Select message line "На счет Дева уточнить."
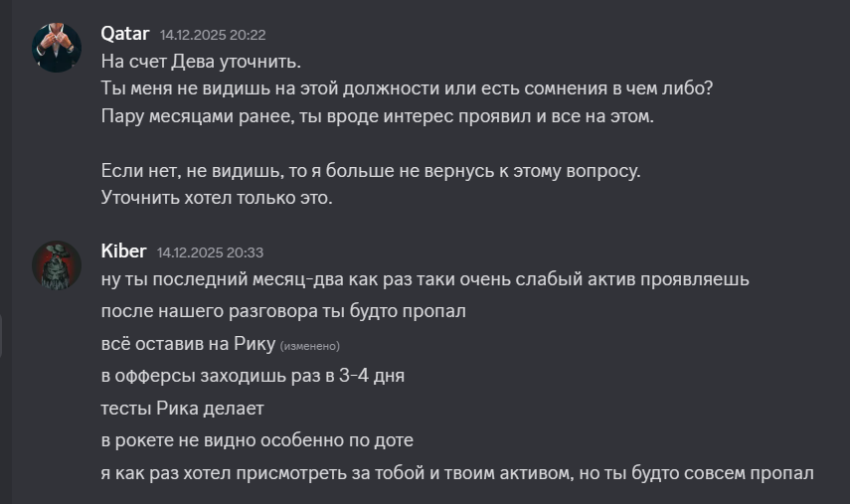 [200, 62]
